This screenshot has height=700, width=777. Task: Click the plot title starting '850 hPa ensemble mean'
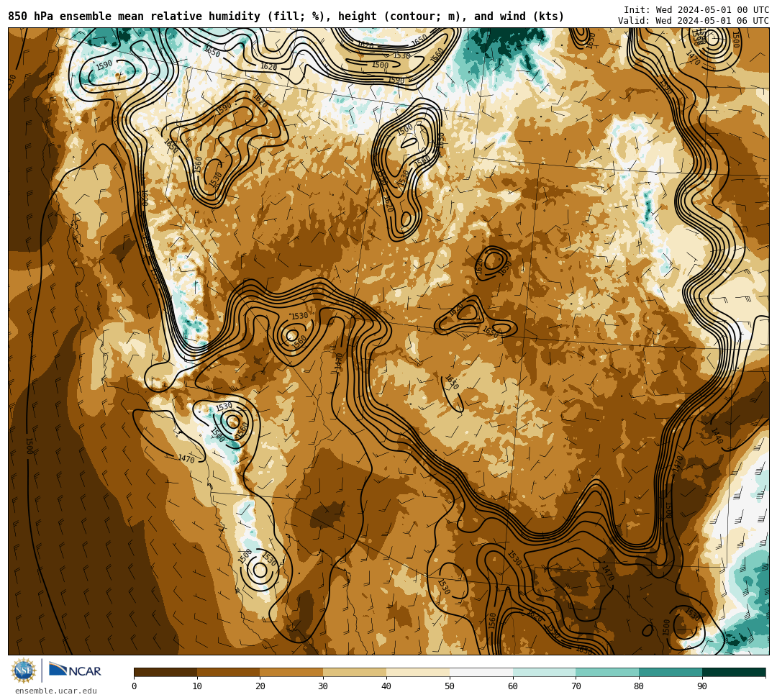point(286,17)
